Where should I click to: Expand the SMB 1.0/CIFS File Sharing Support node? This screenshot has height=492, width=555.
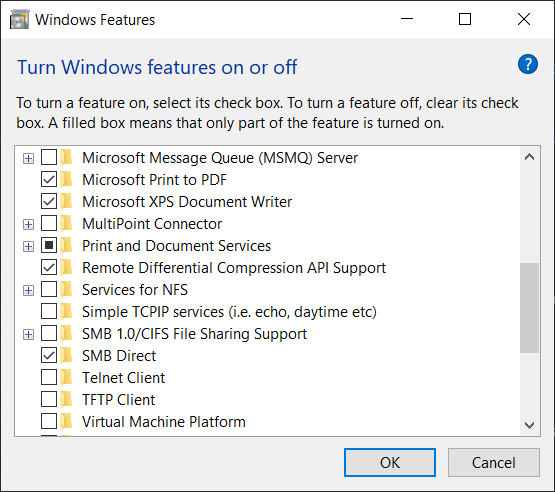(28, 334)
